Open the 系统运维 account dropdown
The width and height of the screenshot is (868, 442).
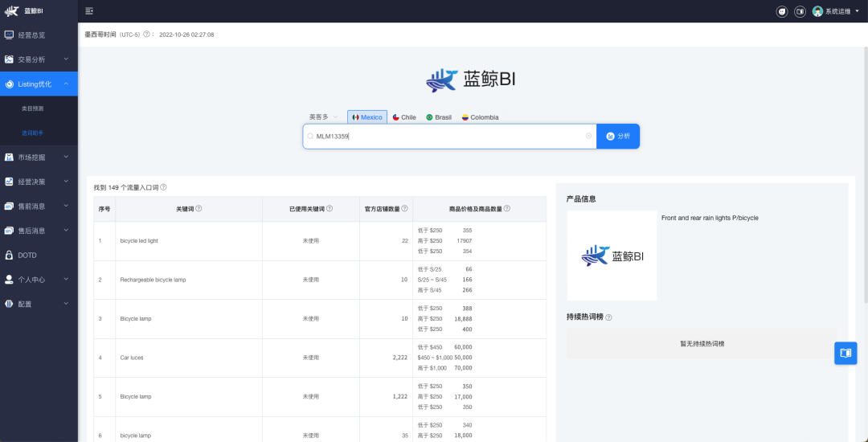(842, 11)
